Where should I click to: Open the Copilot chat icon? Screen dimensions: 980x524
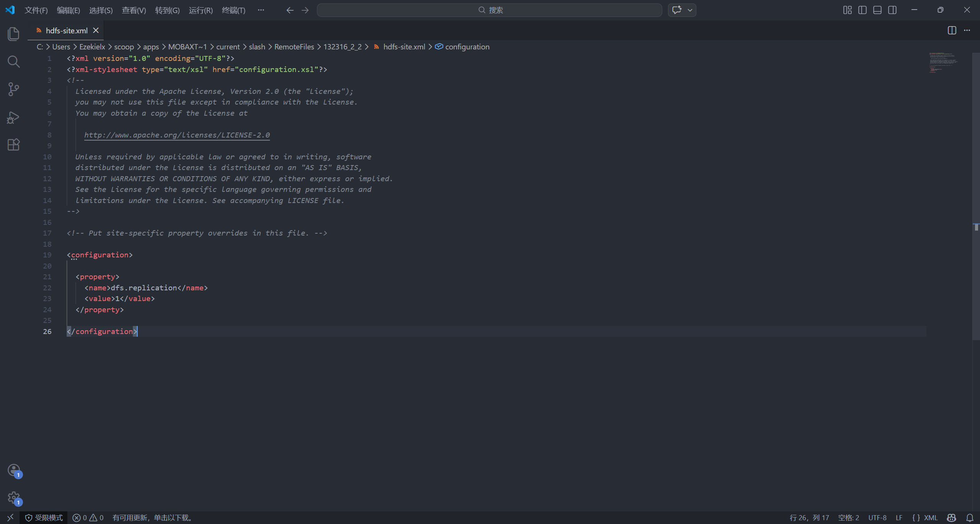pyautogui.click(x=677, y=10)
